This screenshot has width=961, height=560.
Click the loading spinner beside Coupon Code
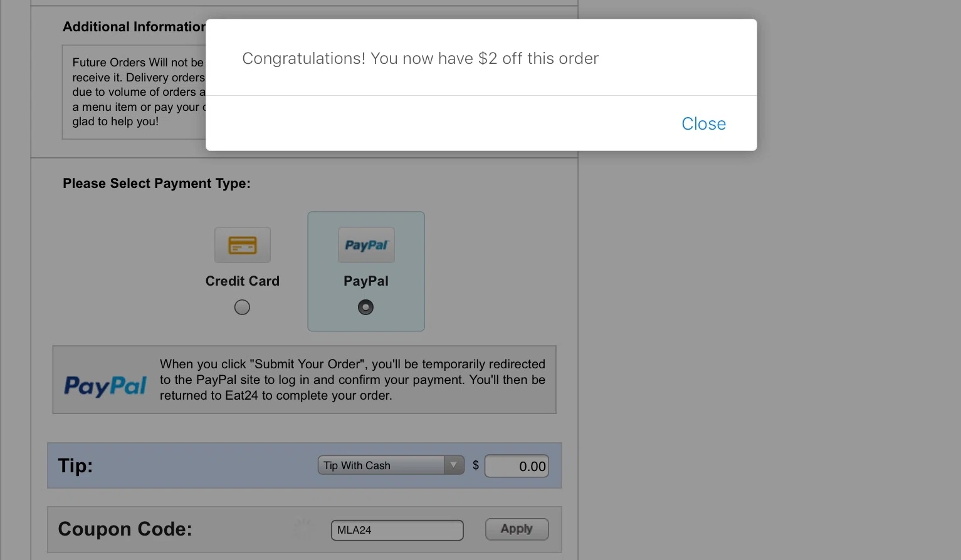(303, 529)
